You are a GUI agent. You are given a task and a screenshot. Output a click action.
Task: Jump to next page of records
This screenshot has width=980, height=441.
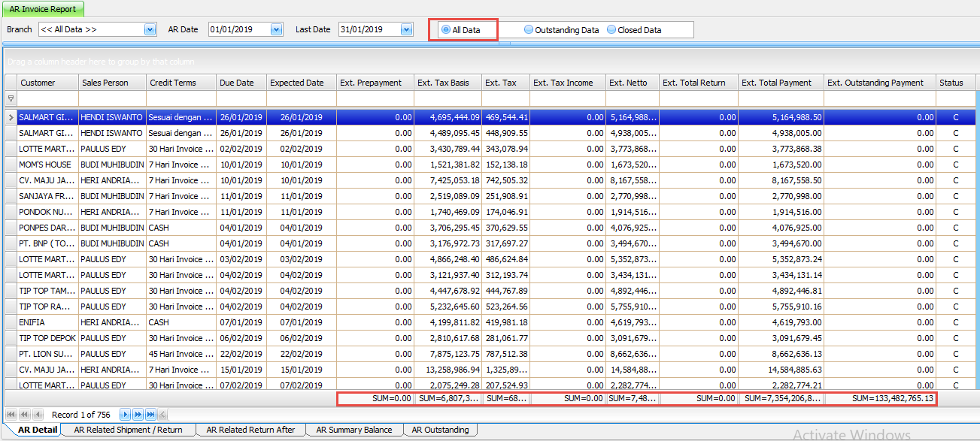pyautogui.click(x=138, y=415)
